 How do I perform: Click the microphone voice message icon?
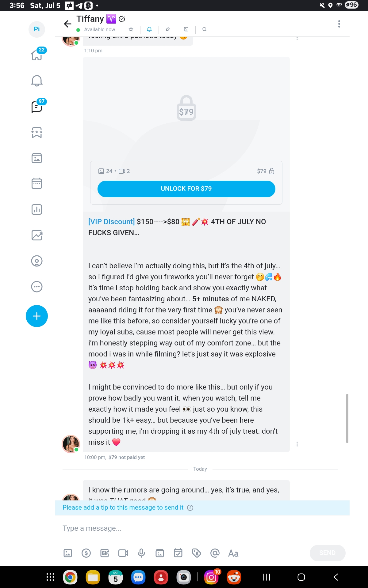(141, 553)
